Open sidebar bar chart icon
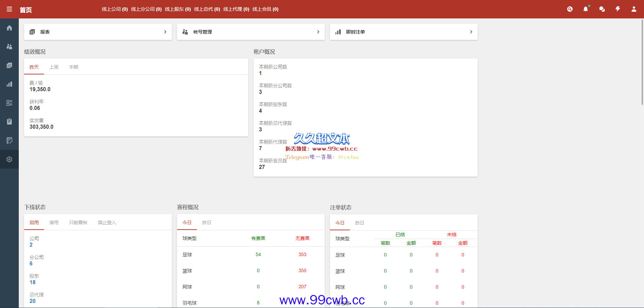The width and height of the screenshot is (644, 308). click(9, 84)
